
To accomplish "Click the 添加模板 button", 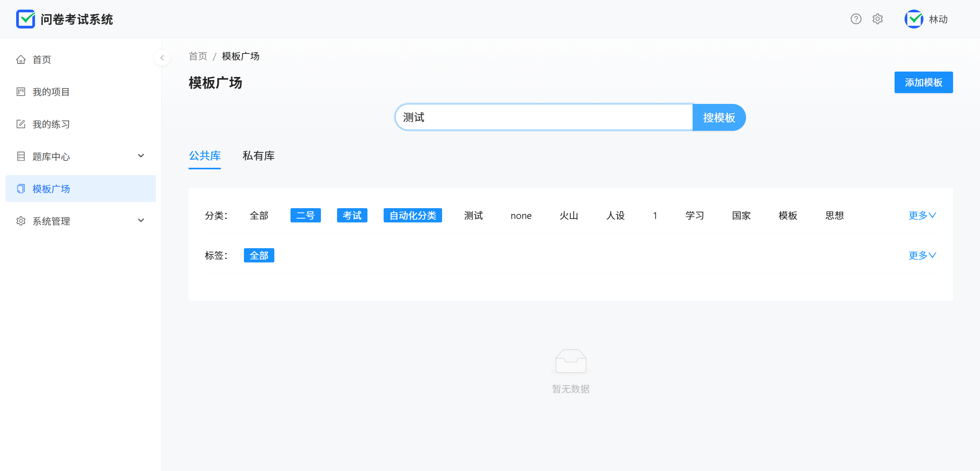I will pyautogui.click(x=923, y=82).
